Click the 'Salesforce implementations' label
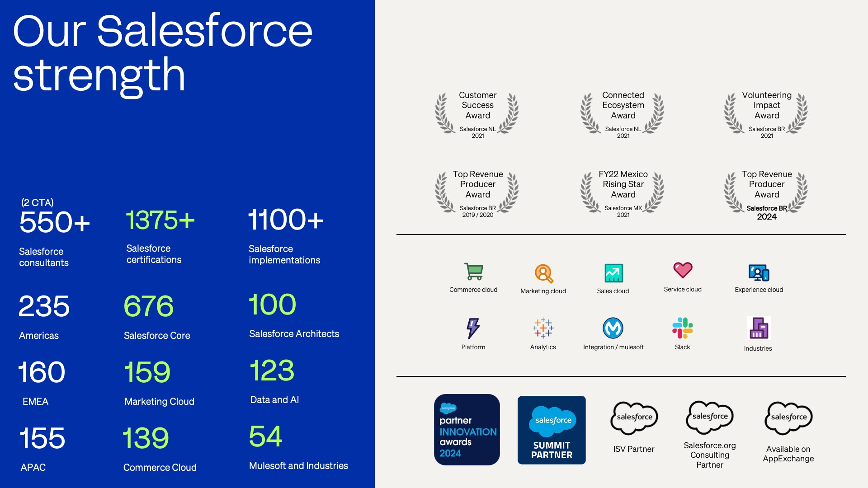Viewport: 868px width, 488px height. pos(284,254)
